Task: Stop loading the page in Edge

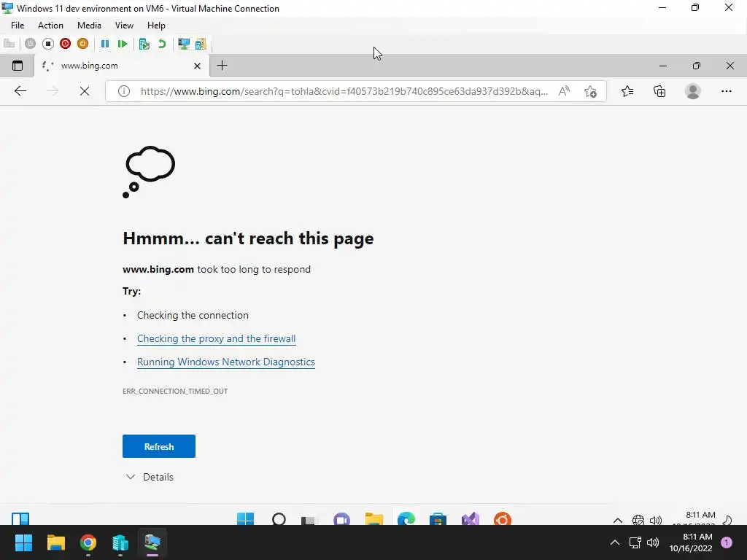Action: tap(85, 91)
